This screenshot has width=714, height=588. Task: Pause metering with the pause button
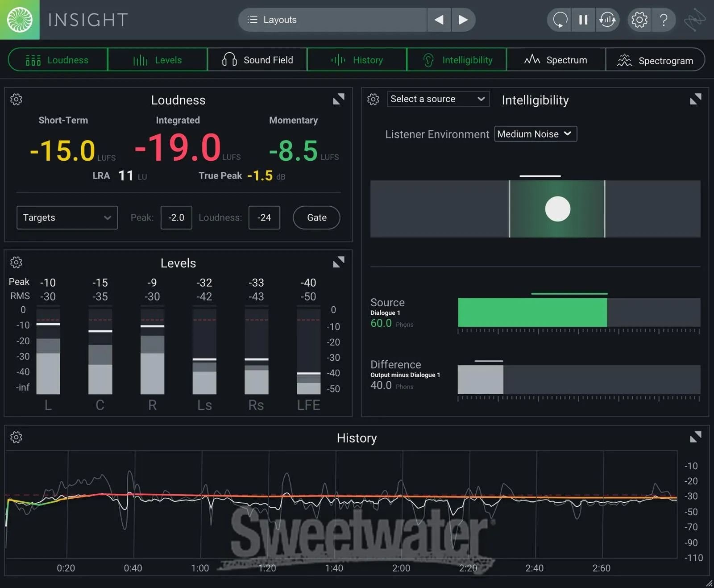(x=583, y=20)
